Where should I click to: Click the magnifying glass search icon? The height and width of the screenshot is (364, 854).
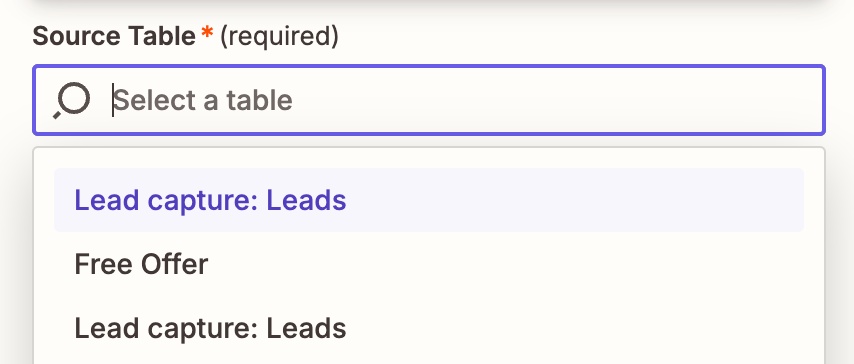(71, 100)
